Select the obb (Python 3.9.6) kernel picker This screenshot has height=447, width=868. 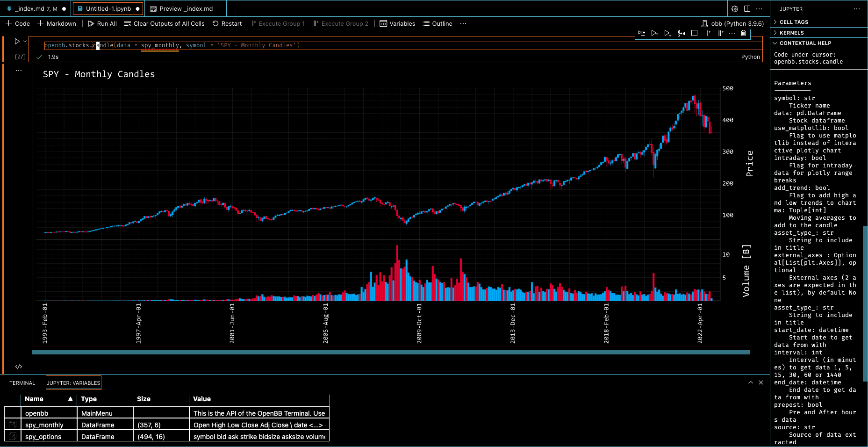point(733,23)
